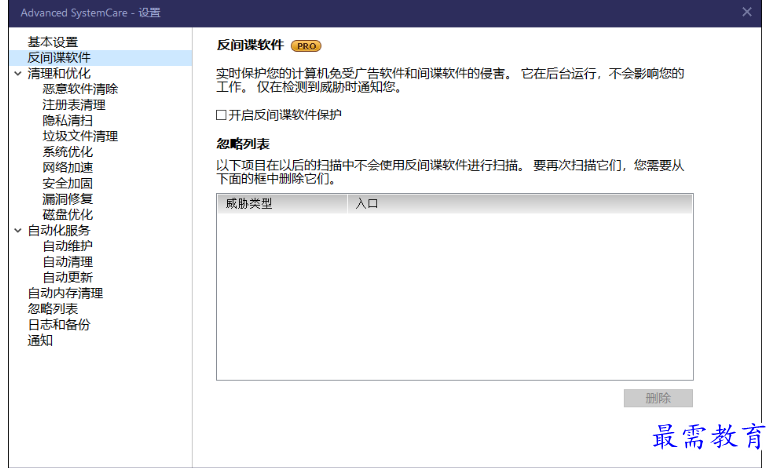Image resolution: width=774 pixels, height=468 pixels.
Task: Open 自动内存清理 settings
Action: 65,293
